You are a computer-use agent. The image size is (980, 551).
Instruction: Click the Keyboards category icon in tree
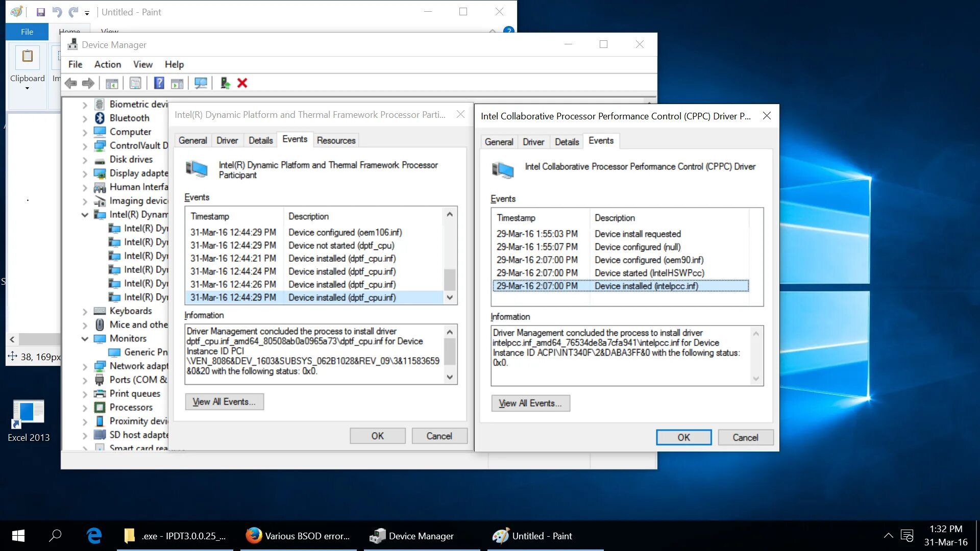tap(100, 311)
